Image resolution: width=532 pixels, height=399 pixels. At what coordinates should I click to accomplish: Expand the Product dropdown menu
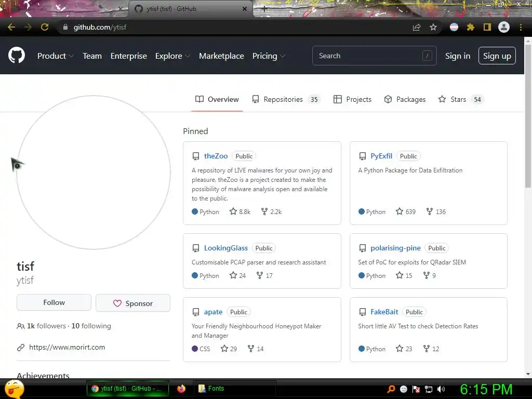(x=56, y=56)
